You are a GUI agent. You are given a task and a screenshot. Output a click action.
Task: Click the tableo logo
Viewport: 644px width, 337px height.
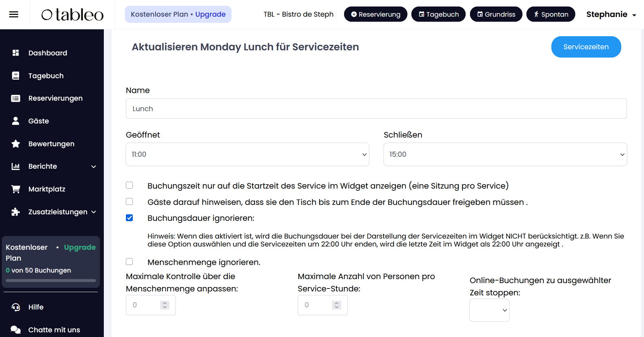(x=72, y=14)
